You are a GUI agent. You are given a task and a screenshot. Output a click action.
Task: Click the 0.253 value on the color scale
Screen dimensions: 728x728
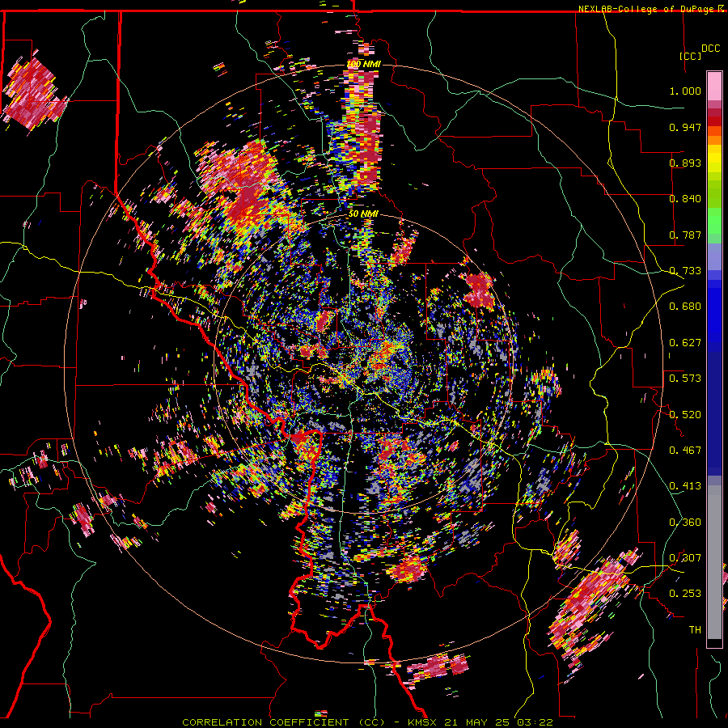click(685, 594)
